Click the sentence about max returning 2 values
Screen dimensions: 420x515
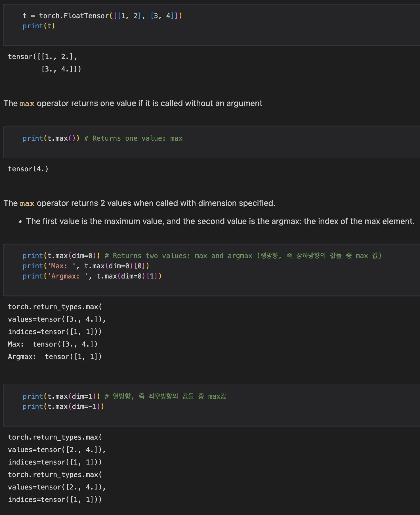pyautogui.click(x=139, y=203)
